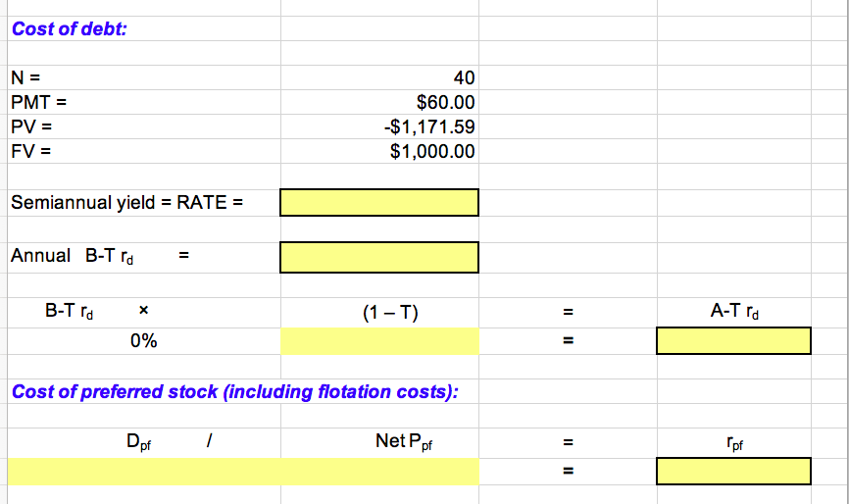Click the 'Semiannual yield = RATE =' label
The width and height of the screenshot is (849, 504).
[126, 202]
